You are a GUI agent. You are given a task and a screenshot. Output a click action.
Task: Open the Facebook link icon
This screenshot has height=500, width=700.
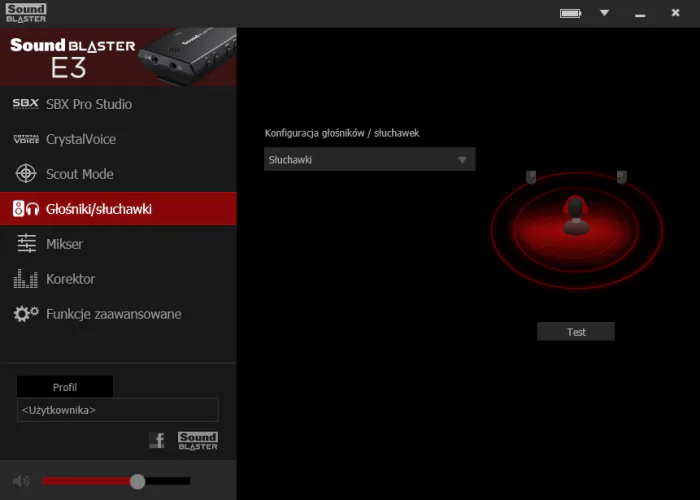pos(157,441)
